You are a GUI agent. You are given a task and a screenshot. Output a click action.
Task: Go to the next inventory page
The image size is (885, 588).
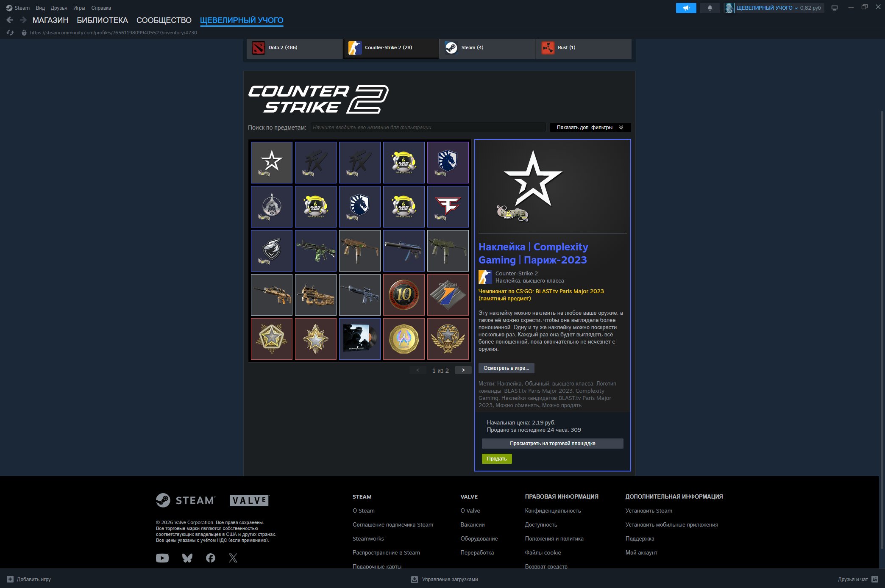tap(463, 370)
